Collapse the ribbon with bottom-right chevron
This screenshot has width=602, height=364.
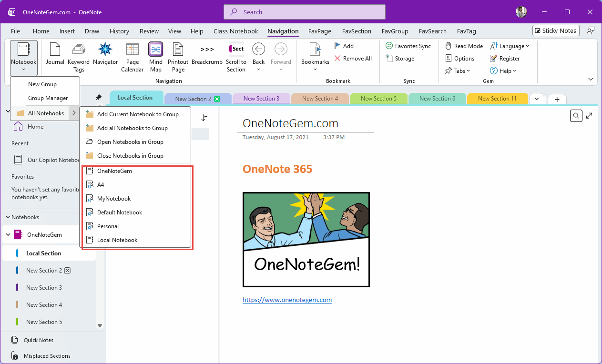click(591, 80)
